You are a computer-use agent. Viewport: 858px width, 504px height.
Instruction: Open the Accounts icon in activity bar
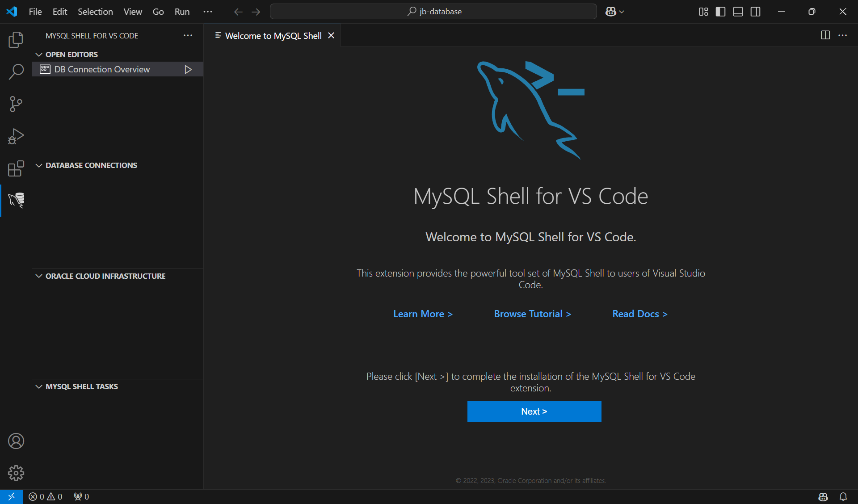click(16, 441)
